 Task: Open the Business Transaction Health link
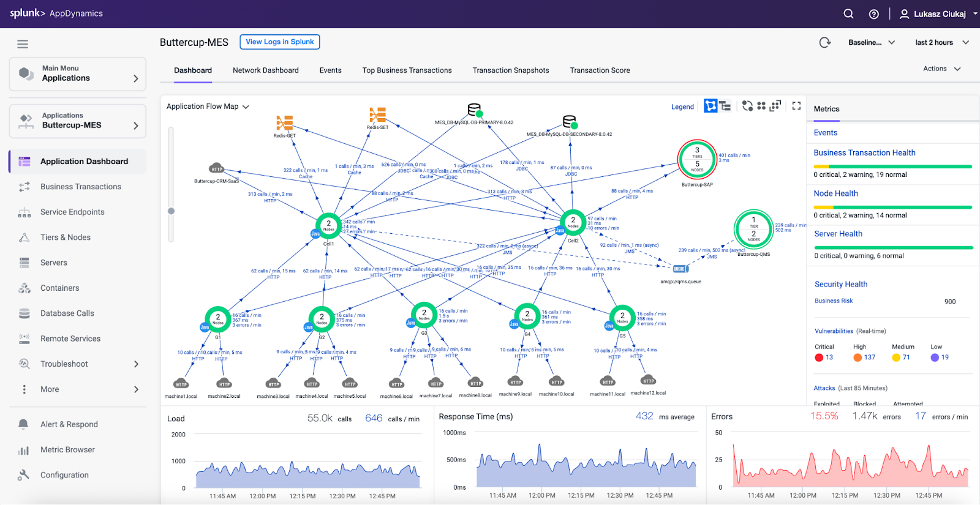tap(864, 153)
